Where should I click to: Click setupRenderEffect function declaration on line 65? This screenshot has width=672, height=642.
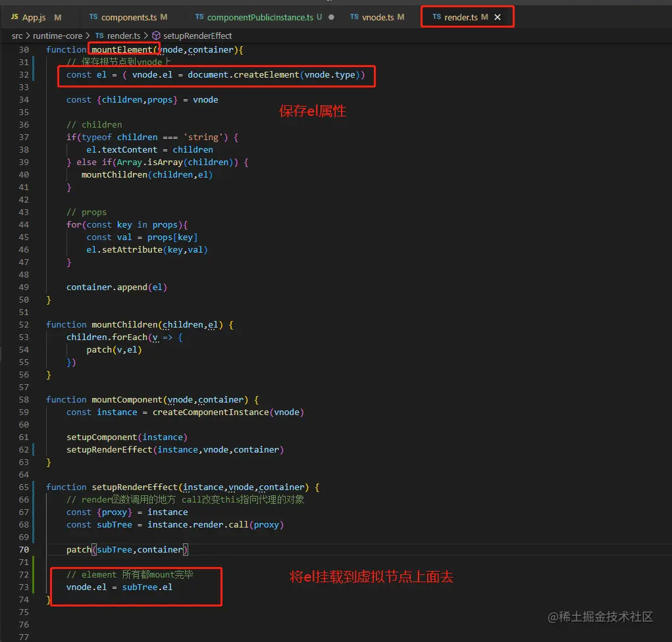(134, 487)
